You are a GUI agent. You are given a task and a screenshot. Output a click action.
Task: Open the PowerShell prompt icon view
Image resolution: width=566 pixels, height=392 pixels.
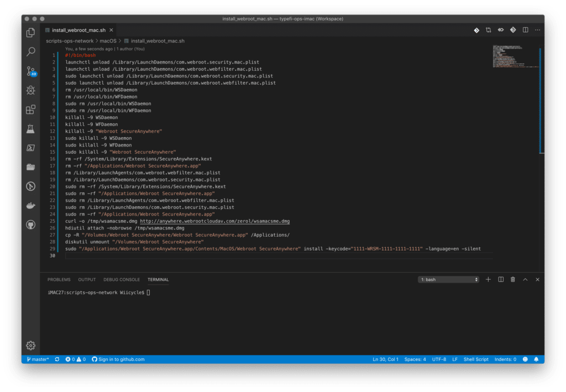(31, 148)
